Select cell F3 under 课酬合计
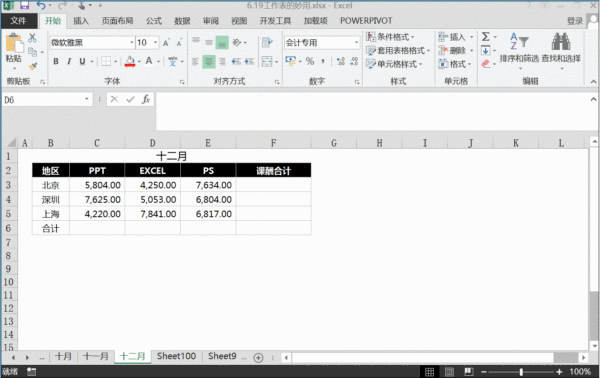600x378 pixels. pos(273,185)
